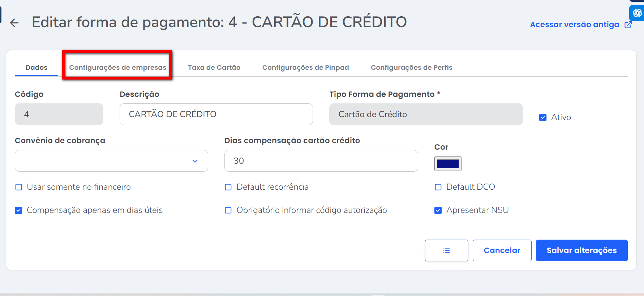Open the dark blue Cor swatch
This screenshot has width=644, height=296.
(448, 164)
